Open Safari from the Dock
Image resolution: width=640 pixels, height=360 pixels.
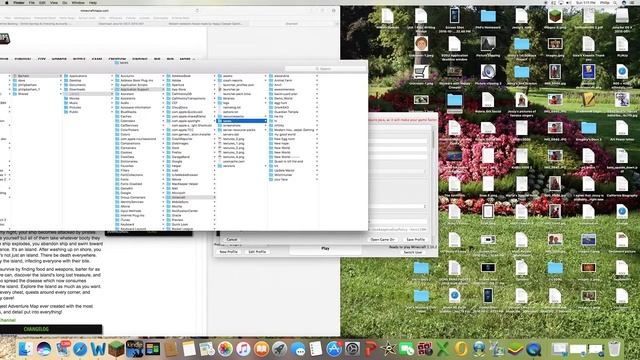(80, 349)
